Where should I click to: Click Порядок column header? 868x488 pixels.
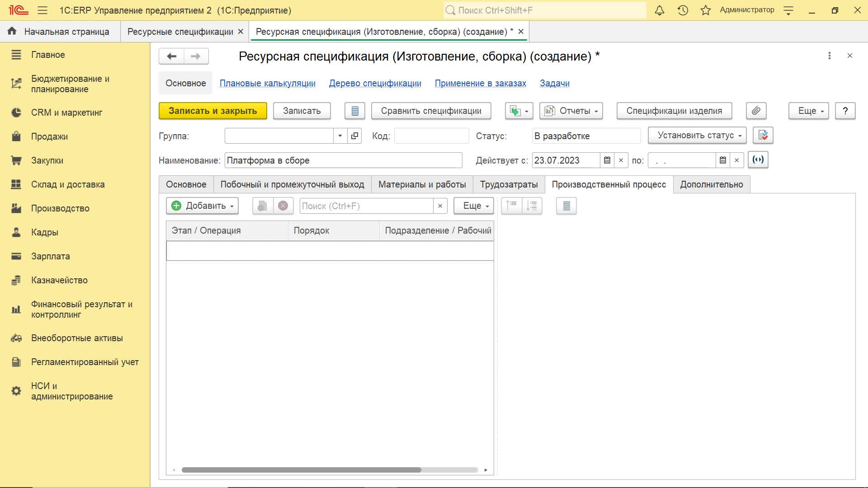tap(334, 230)
